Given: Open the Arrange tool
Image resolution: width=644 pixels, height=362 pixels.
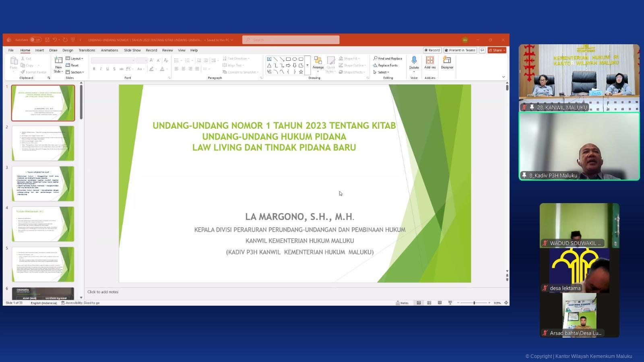Looking at the screenshot, I should coord(318,61).
